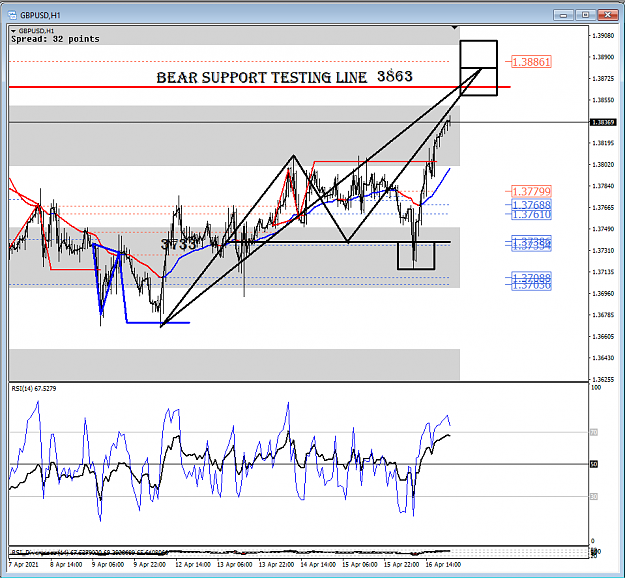Click the 1.36255 price axis value
The height and width of the screenshot is (579, 625).
pos(603,379)
